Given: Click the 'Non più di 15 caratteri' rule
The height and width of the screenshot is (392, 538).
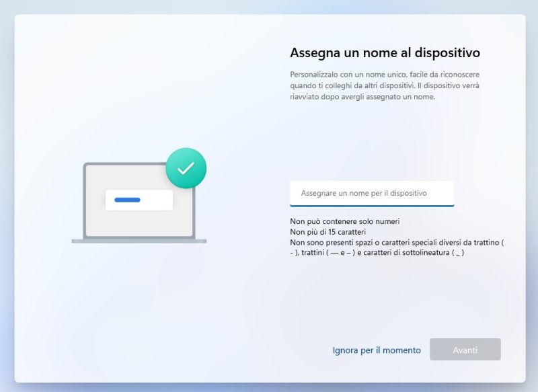Looking at the screenshot, I should point(330,231).
